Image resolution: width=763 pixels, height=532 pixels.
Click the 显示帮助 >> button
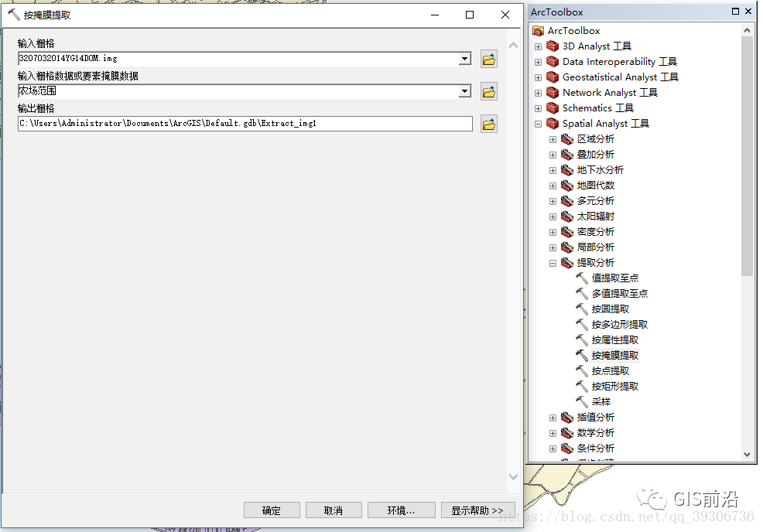[x=477, y=510]
